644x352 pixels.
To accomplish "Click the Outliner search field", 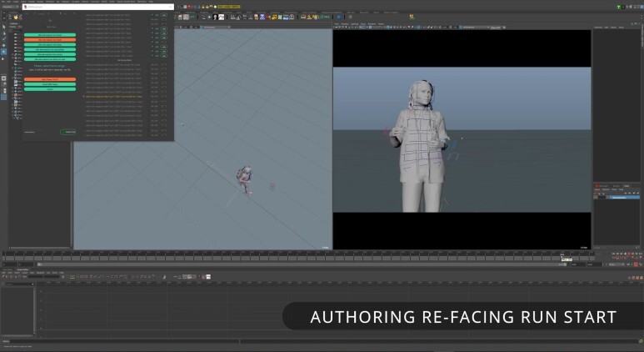I will pyautogui.click(x=17, y=31).
